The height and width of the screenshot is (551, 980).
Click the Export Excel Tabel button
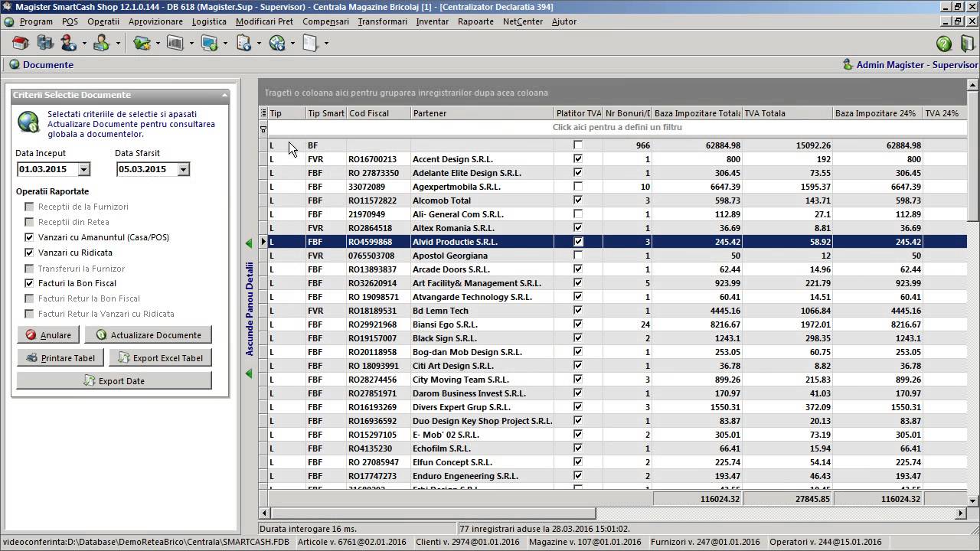tap(161, 358)
